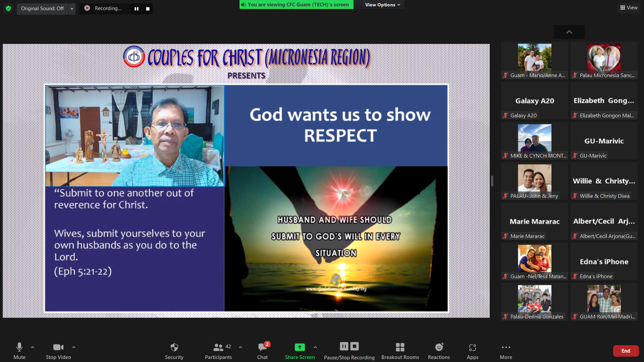The width and height of the screenshot is (644, 362).
Task: Click the red End meeting button
Action: point(626,351)
